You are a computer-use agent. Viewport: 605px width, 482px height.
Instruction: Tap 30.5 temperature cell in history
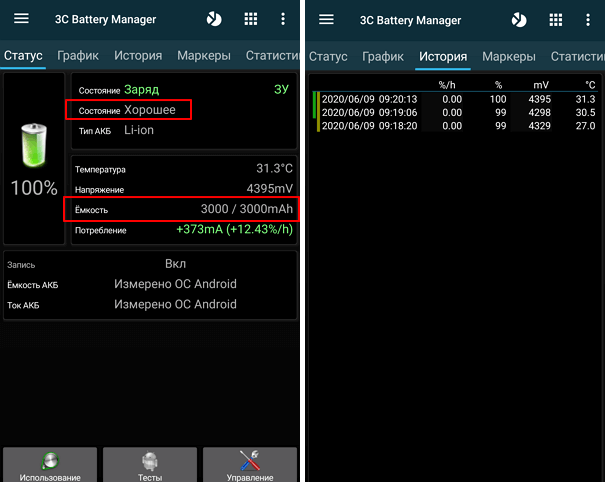[x=585, y=112]
